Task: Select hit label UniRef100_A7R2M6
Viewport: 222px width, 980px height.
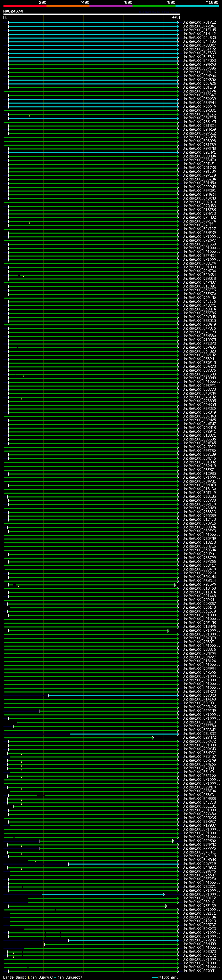Action: pos(199,940)
